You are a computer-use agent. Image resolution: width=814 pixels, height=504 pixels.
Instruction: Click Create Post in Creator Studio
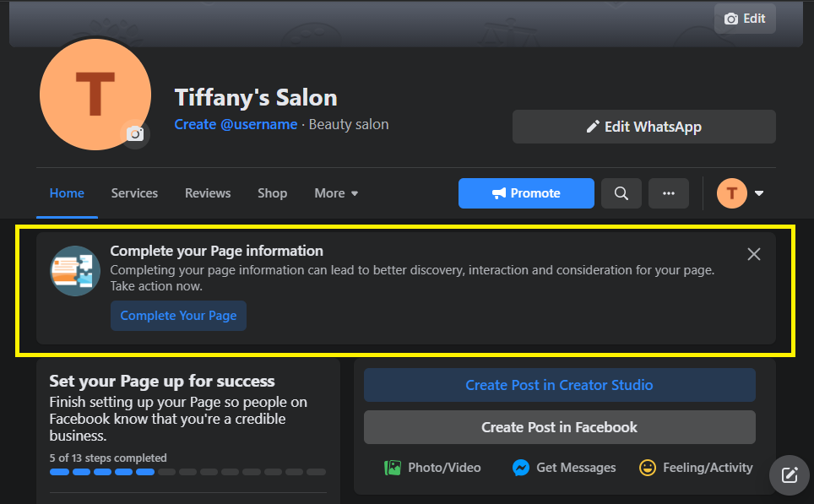coord(559,385)
